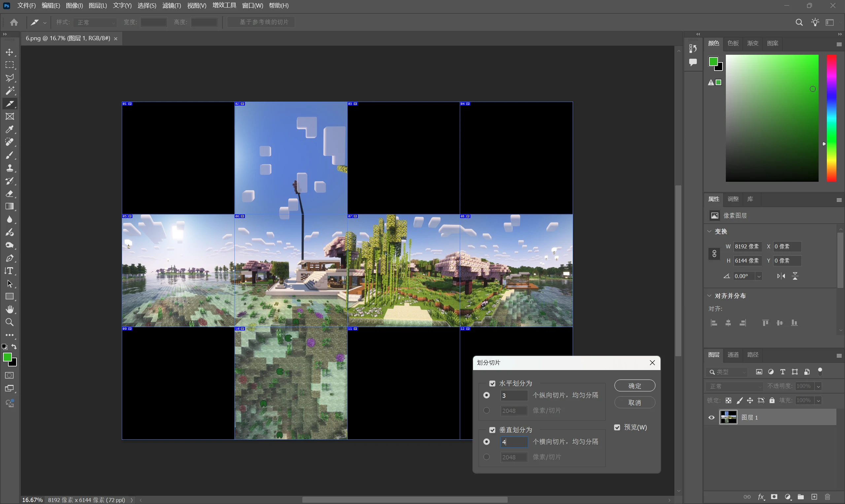The height and width of the screenshot is (504, 845).
Task: Click the new group folder icon
Action: tap(801, 497)
